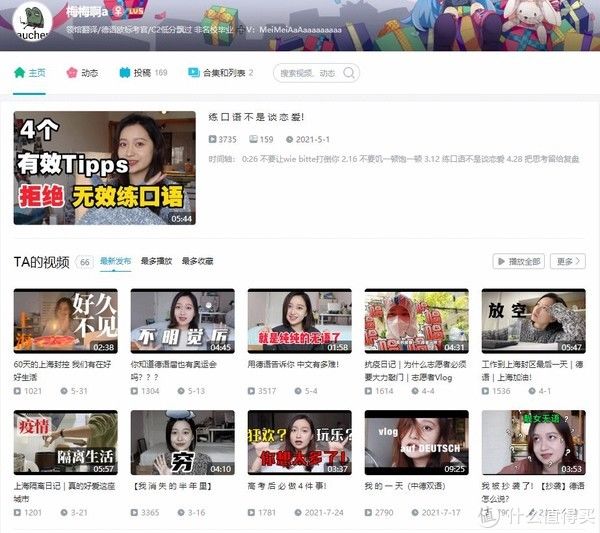Open the 好久不见 video thumbnail
Screen dimensions: 600x533
(66, 321)
